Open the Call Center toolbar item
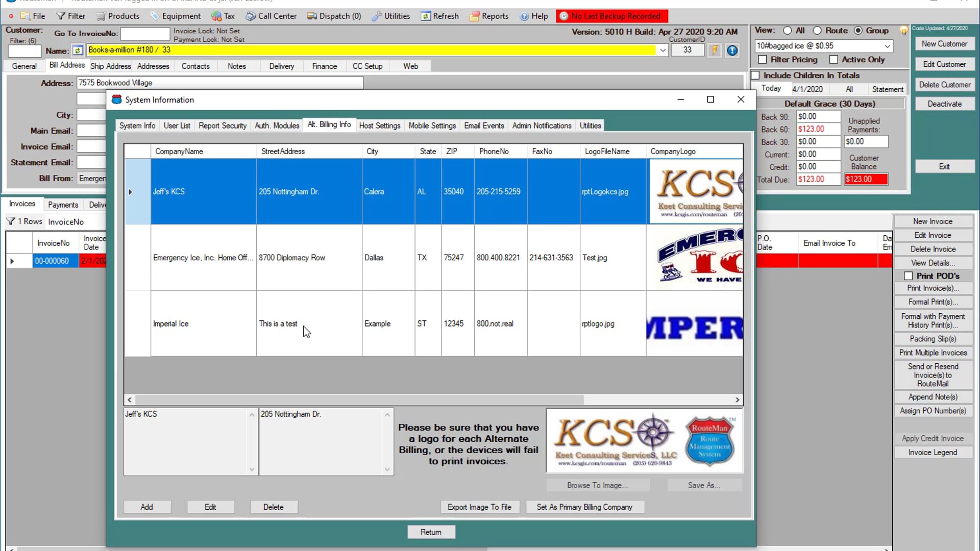Viewport: 980px width, 551px height. [271, 16]
